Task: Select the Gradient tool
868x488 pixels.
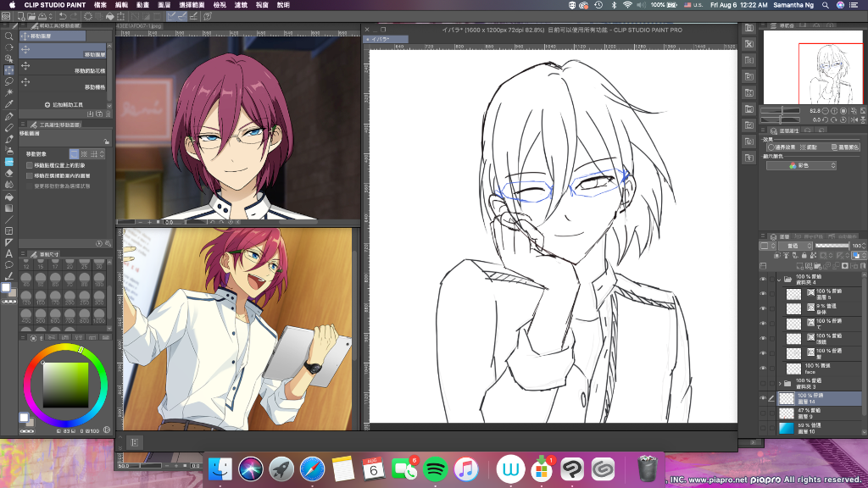Action: click(8, 208)
